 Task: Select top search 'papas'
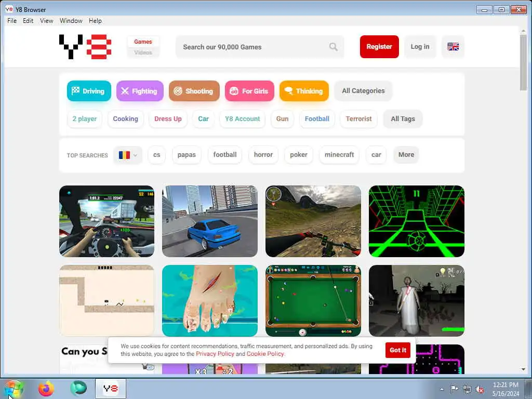coord(187,155)
